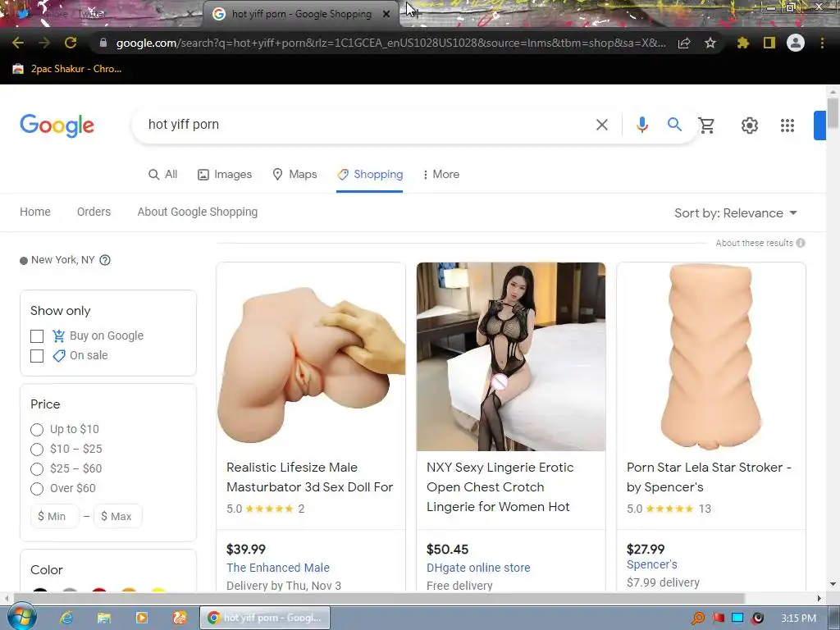Click the address bar URL
Screen dimensions: 840x630
[x=391, y=43]
